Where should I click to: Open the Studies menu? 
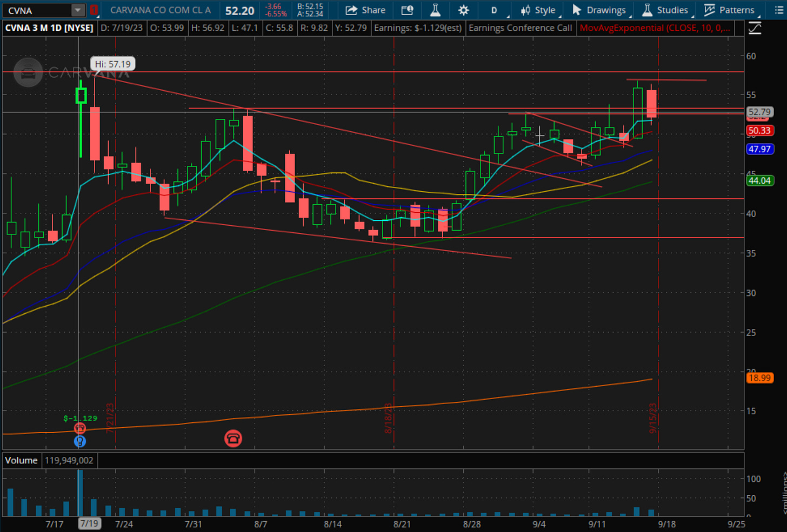(x=665, y=10)
